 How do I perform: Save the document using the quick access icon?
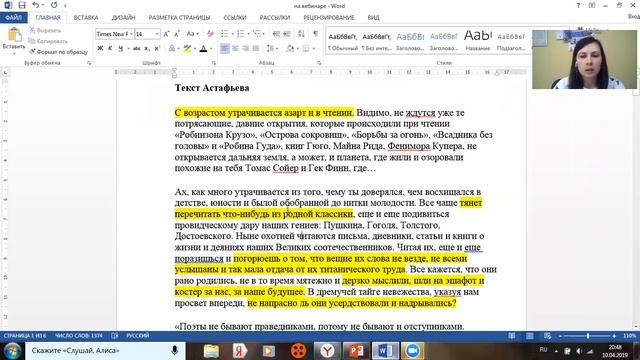point(22,5)
